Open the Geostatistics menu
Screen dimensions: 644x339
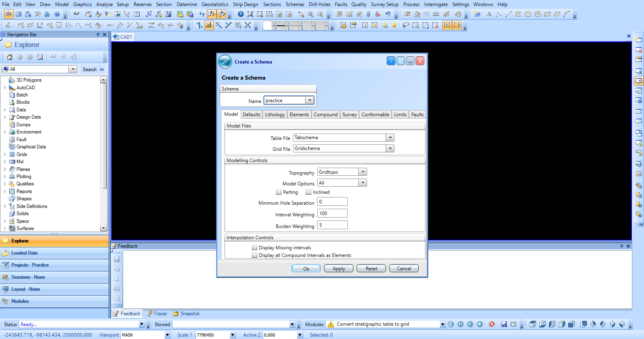[x=215, y=4]
